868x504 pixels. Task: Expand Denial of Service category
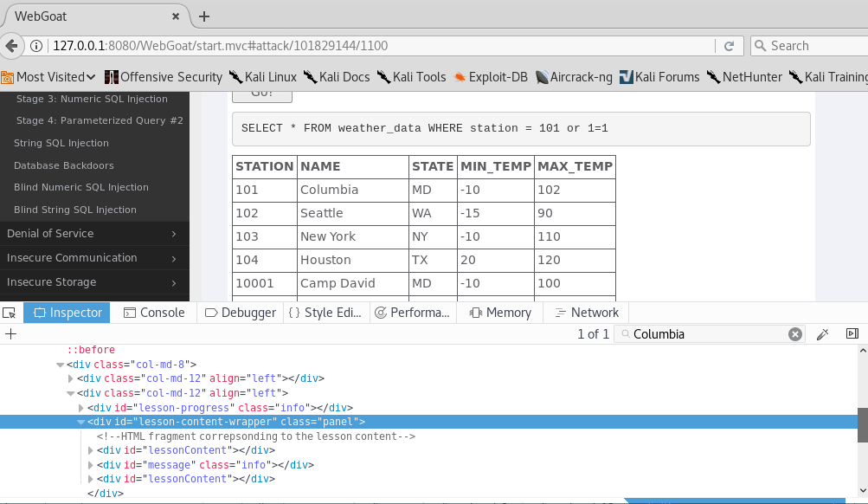click(x=94, y=233)
